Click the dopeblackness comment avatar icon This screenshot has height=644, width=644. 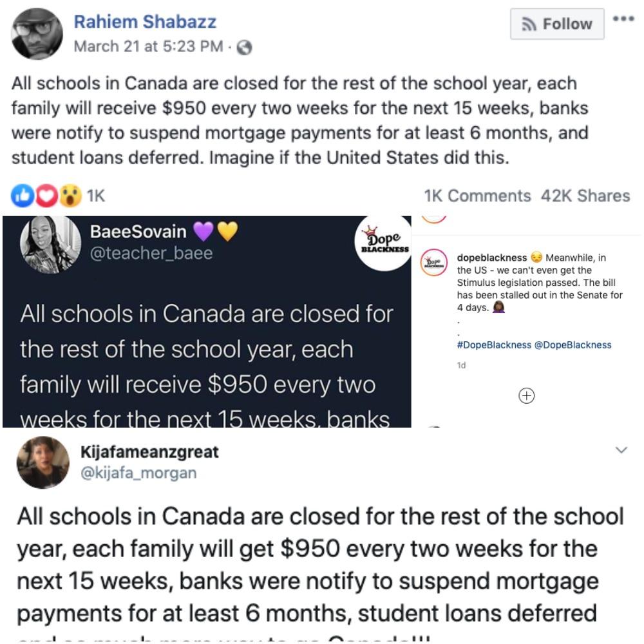pyautogui.click(x=433, y=262)
